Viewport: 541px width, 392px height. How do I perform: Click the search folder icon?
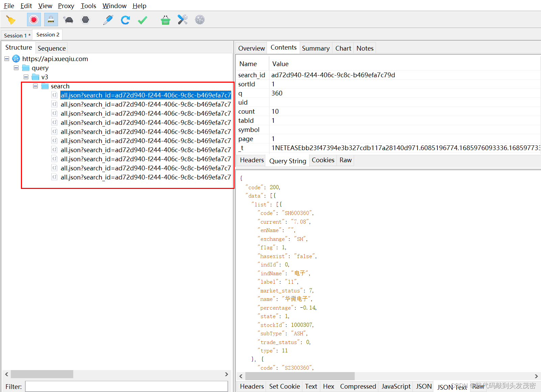pos(45,86)
